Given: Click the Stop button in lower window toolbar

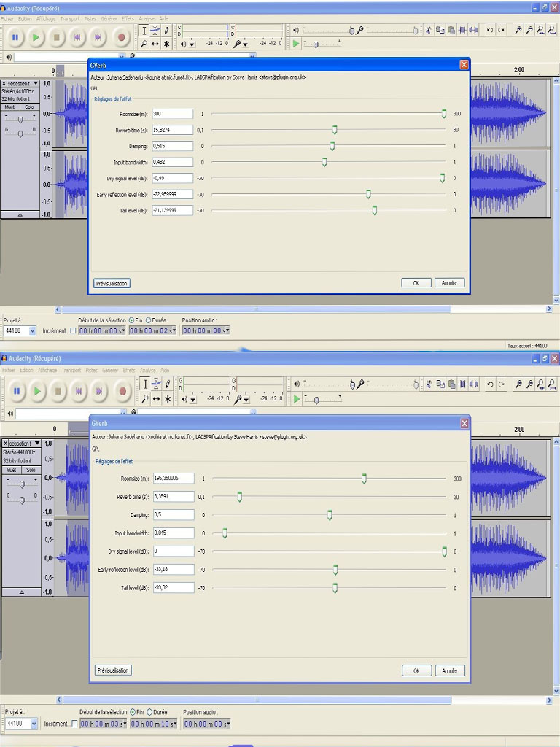Looking at the screenshot, I should coord(58,391).
